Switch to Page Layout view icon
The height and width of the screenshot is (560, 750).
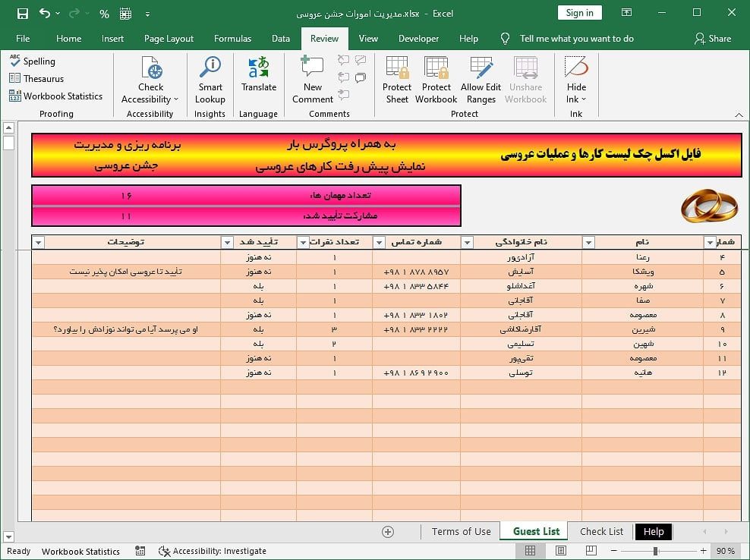(x=560, y=551)
